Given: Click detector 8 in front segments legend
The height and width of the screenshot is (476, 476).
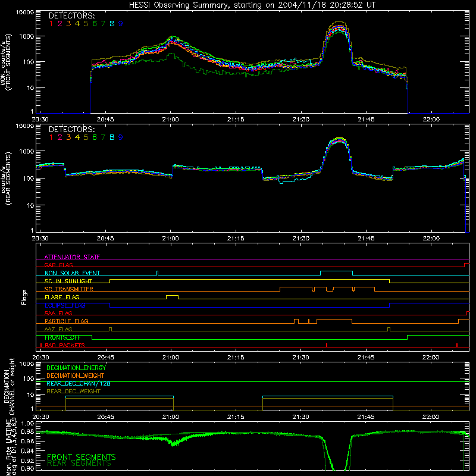Looking at the screenshot, I should (x=112, y=24).
